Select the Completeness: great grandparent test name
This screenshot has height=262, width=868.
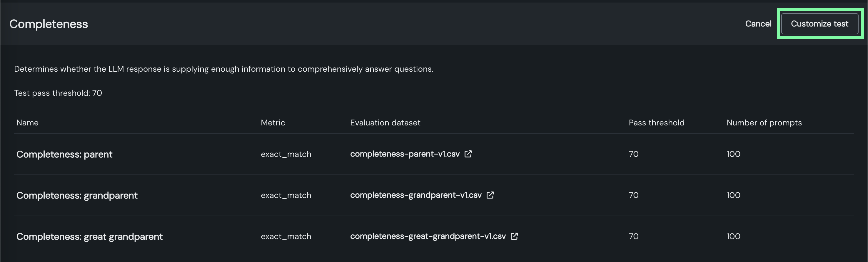[89, 236]
